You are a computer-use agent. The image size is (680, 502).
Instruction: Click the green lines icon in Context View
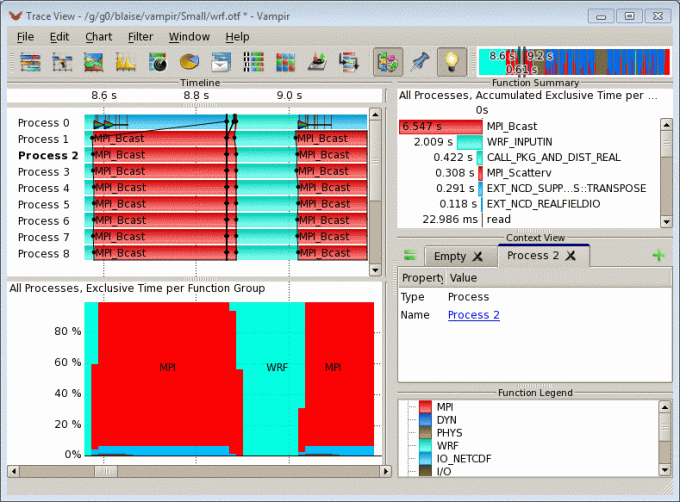[410, 255]
